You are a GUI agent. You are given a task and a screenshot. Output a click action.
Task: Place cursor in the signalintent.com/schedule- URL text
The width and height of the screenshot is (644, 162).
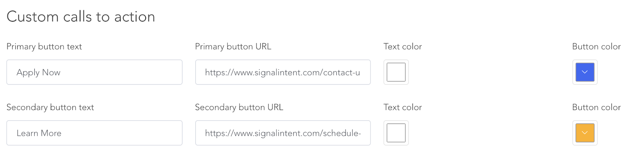point(283,133)
